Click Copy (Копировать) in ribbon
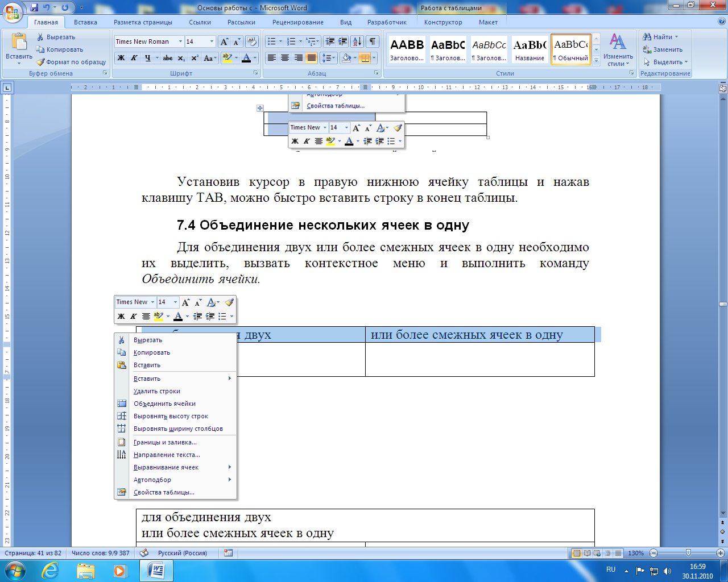This screenshot has height=582, width=728. [x=60, y=49]
